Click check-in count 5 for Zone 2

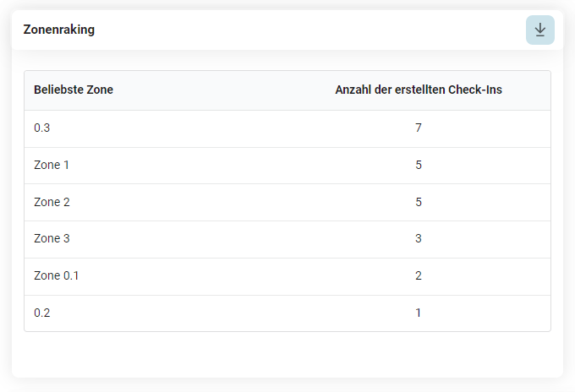click(x=419, y=202)
